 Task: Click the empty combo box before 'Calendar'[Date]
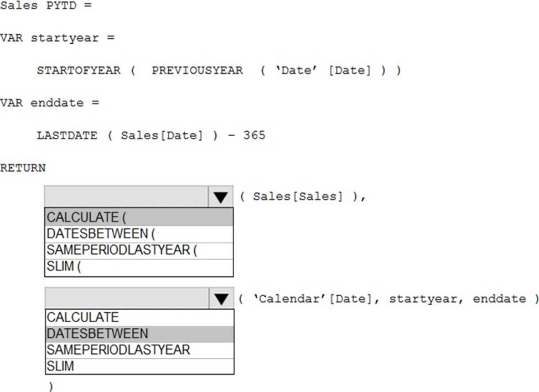coord(127,298)
